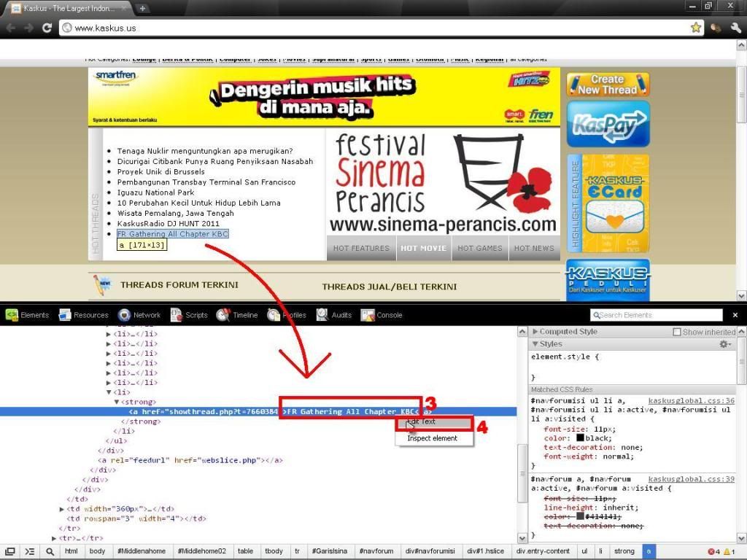Click the red error count icon
747x560 pixels.
pyautogui.click(x=711, y=551)
